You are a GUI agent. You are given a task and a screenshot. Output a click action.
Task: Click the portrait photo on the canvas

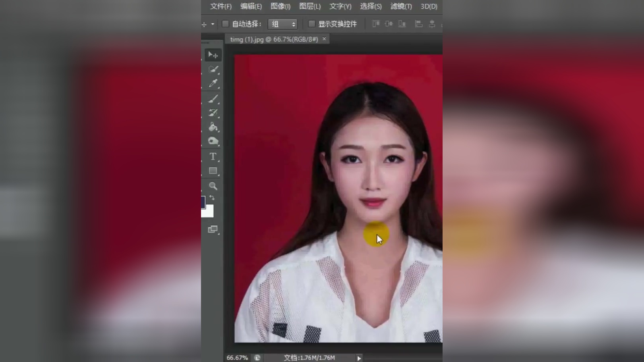pyautogui.click(x=338, y=198)
